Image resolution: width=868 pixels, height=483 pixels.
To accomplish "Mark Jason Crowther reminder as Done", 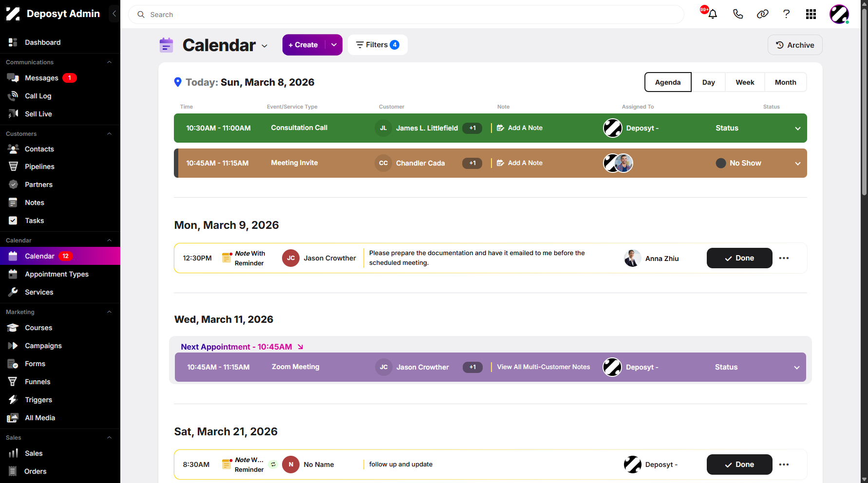I will (739, 258).
